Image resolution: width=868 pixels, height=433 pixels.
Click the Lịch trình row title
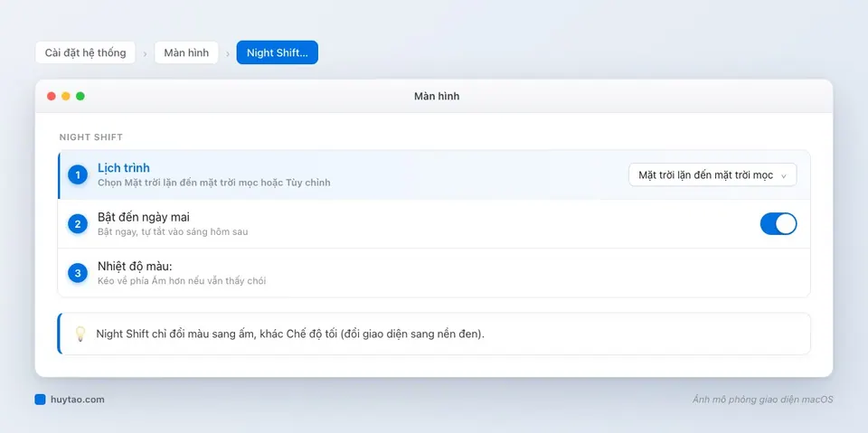[x=124, y=168]
